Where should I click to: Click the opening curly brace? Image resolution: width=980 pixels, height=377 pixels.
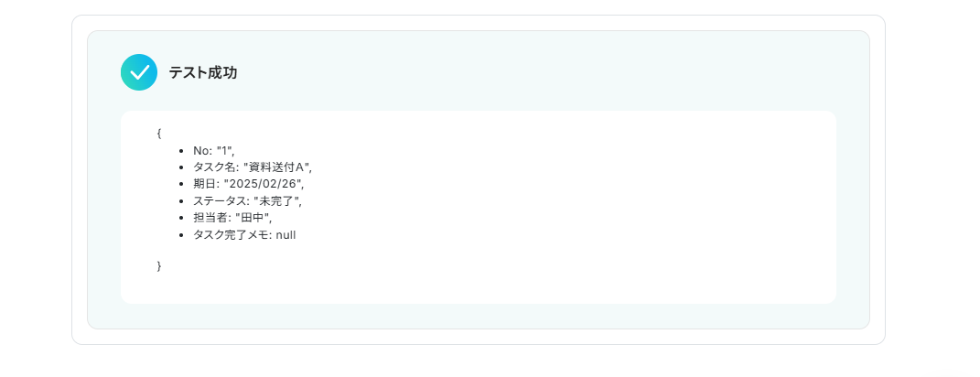159,134
